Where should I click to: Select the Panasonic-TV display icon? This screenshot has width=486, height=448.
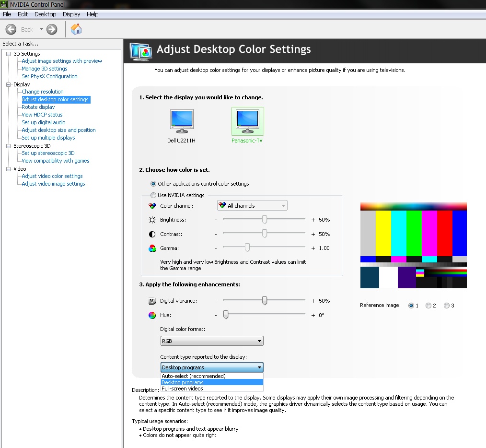(x=247, y=121)
